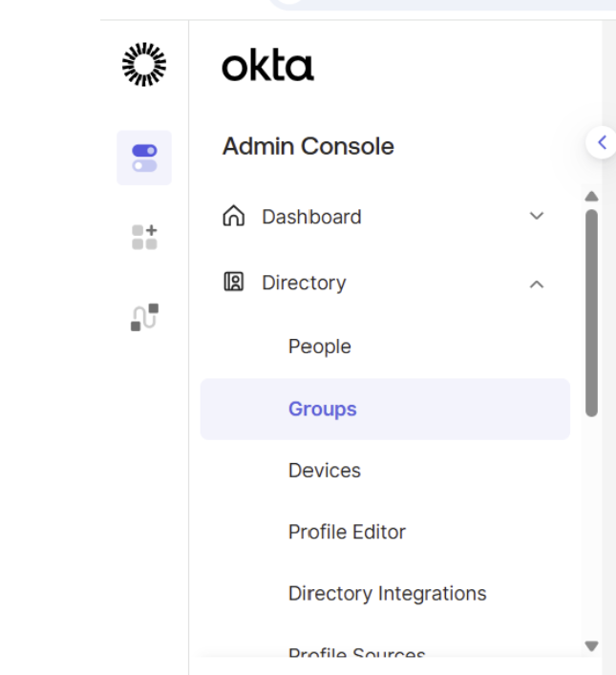Open the Workflows connector icon in rail
Screen dimensions: 616x675
point(144,317)
